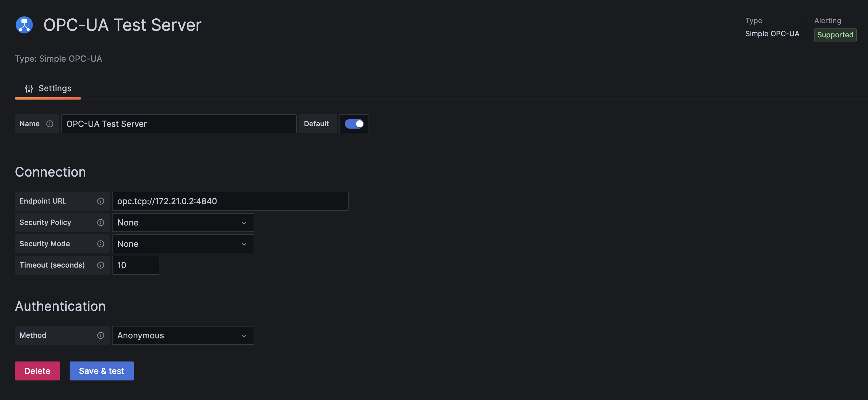Open the Security Policy dropdown
The height and width of the screenshot is (400, 868).
coord(182,223)
